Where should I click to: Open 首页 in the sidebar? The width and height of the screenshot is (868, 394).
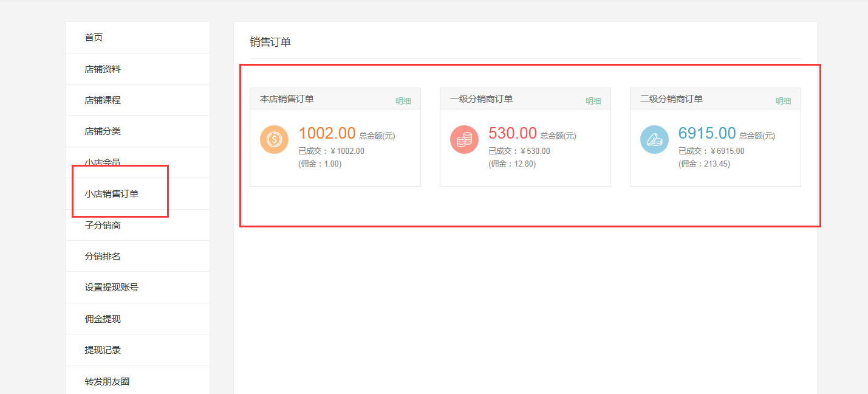click(137, 38)
